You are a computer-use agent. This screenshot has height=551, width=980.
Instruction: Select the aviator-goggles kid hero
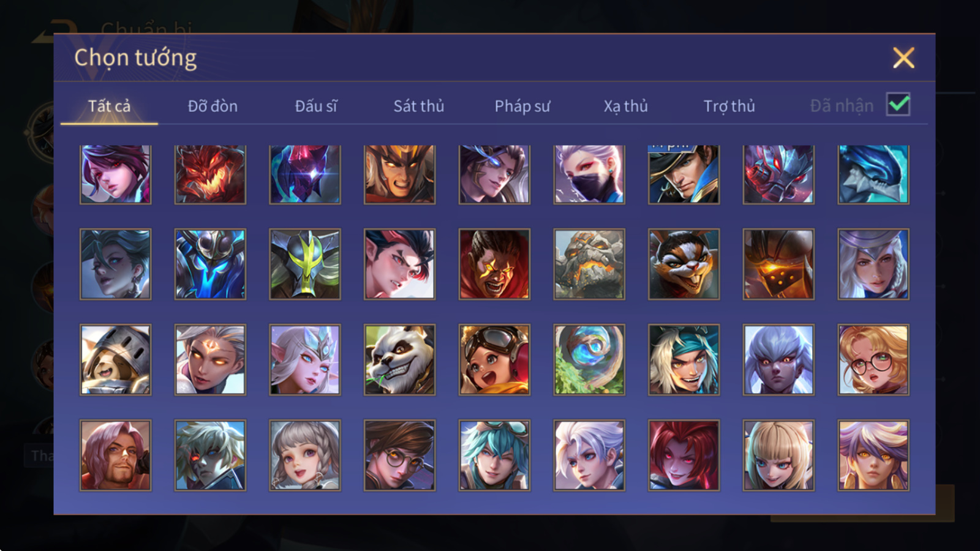click(494, 359)
